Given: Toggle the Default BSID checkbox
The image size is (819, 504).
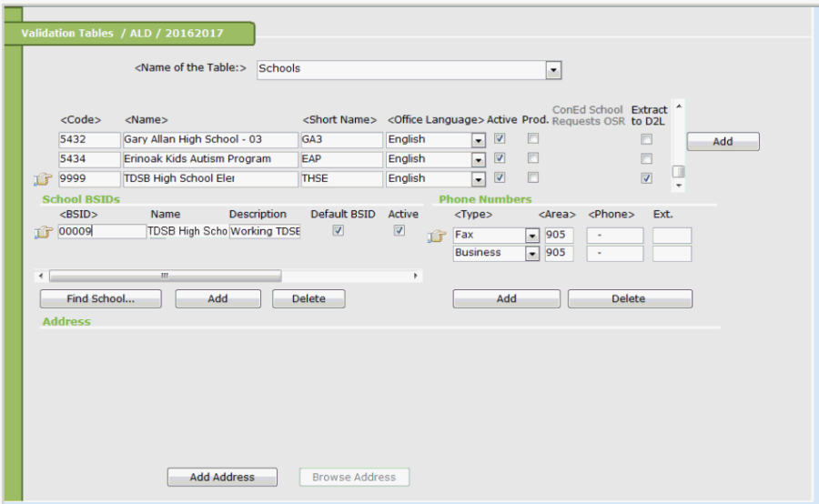Looking at the screenshot, I should click(339, 231).
